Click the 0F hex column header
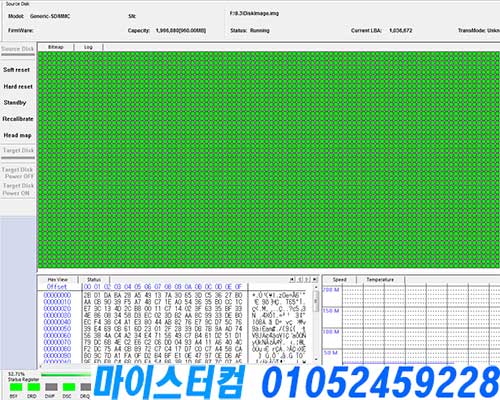Screen dimensions: 500x400 [x=238, y=287]
